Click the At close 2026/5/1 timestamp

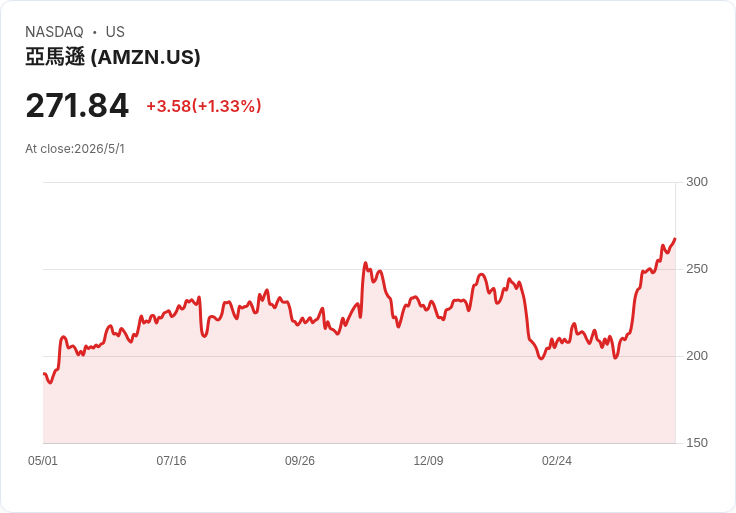75,149
